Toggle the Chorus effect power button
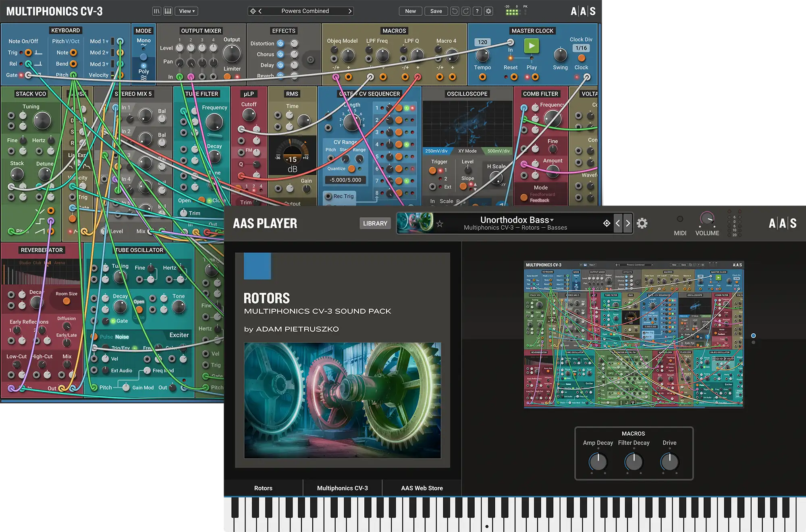806x532 pixels. click(280, 54)
